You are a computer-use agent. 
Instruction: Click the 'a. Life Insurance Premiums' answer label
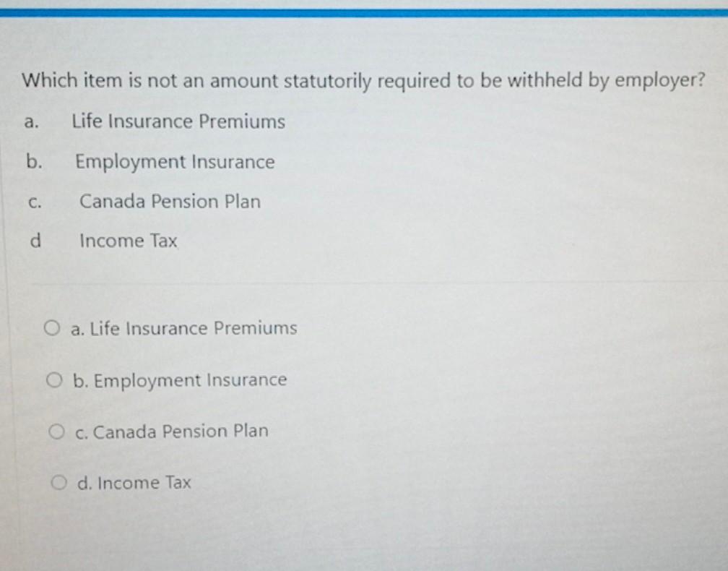(x=183, y=327)
